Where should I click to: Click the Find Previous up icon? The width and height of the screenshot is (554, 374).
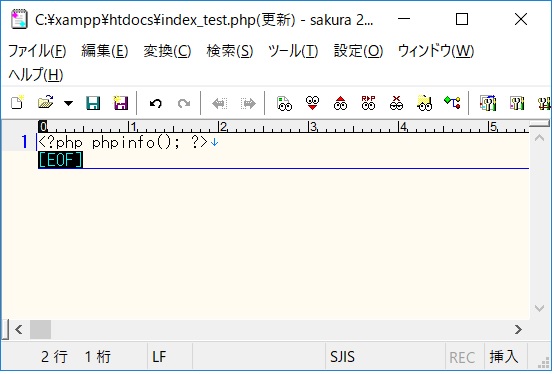tap(340, 103)
